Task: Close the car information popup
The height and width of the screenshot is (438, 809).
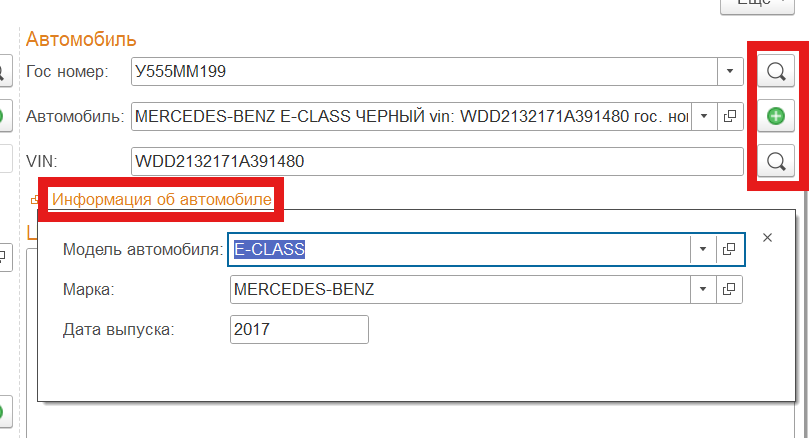Action: click(768, 237)
